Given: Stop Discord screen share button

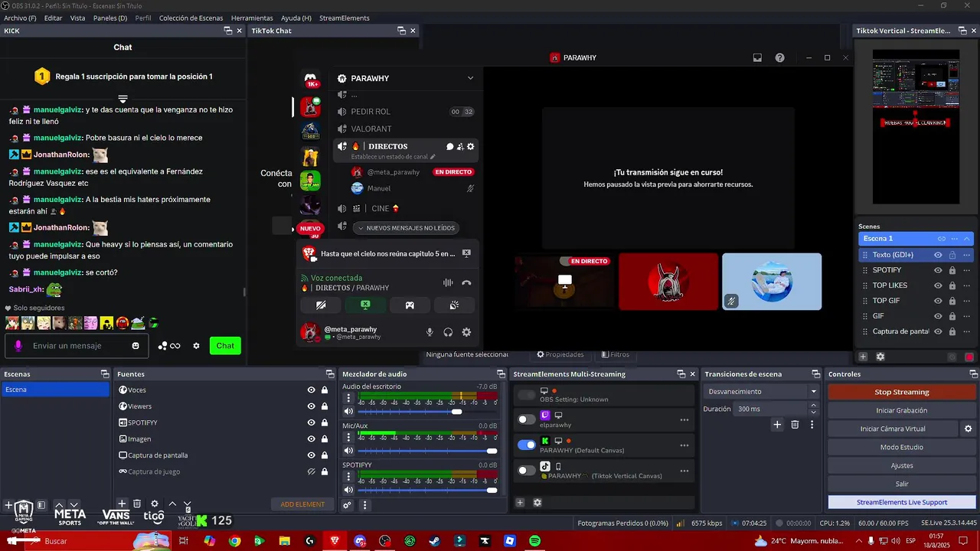Looking at the screenshot, I should point(365,305).
